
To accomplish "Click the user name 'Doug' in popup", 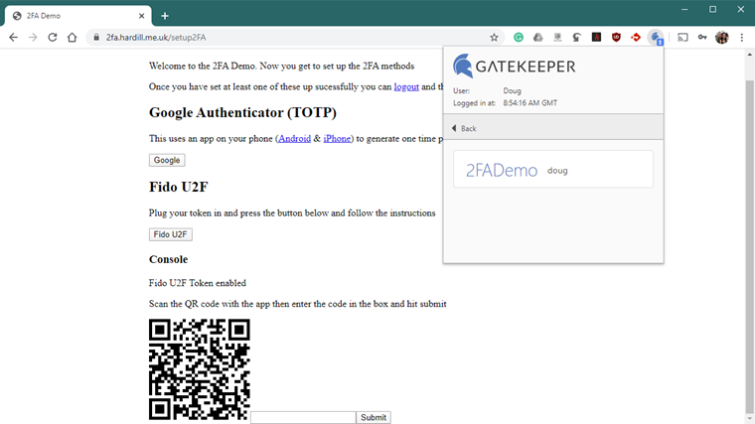I will tap(512, 91).
